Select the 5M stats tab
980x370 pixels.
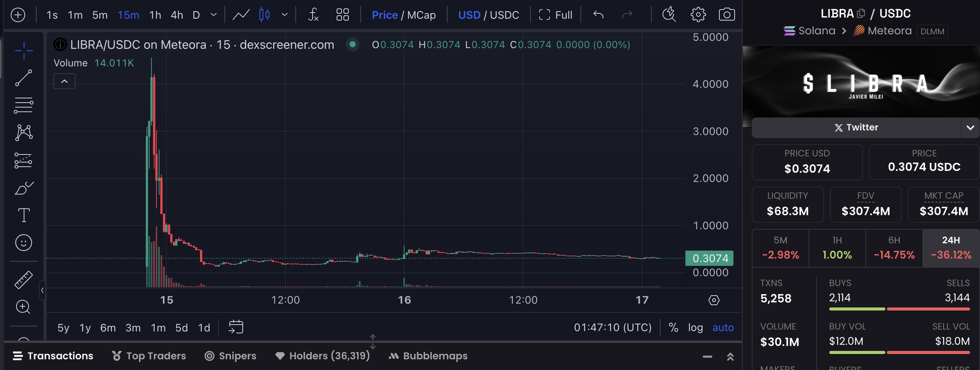780,248
